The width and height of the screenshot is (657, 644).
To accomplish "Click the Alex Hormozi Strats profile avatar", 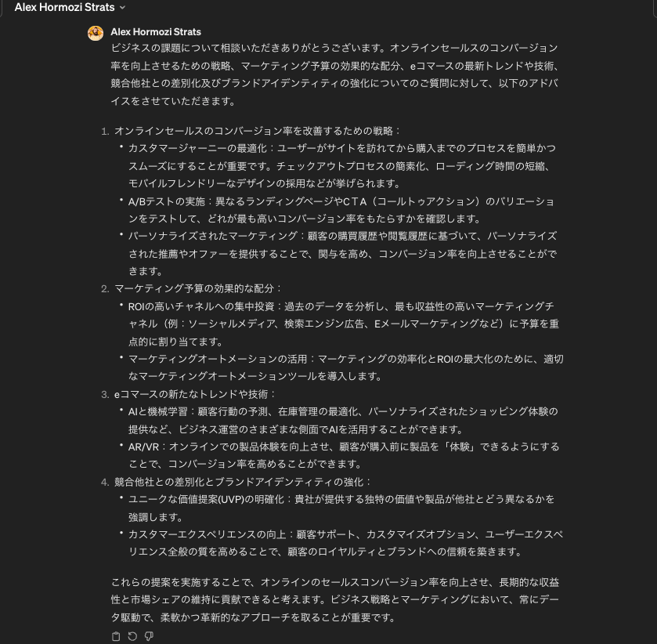I will pyautogui.click(x=96, y=33).
